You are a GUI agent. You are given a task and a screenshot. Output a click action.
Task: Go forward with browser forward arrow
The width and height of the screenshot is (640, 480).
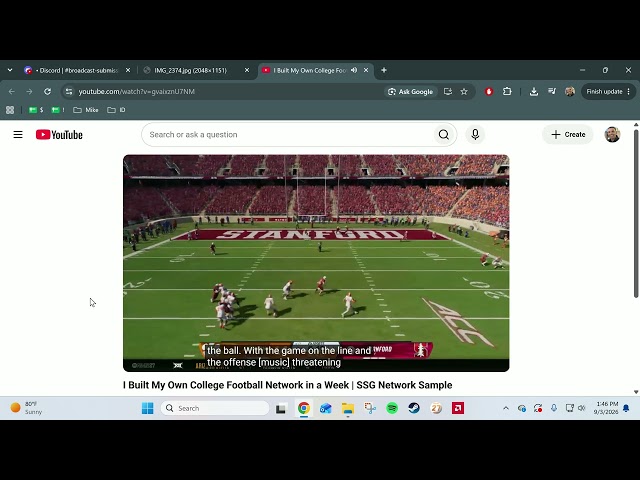click(29, 91)
